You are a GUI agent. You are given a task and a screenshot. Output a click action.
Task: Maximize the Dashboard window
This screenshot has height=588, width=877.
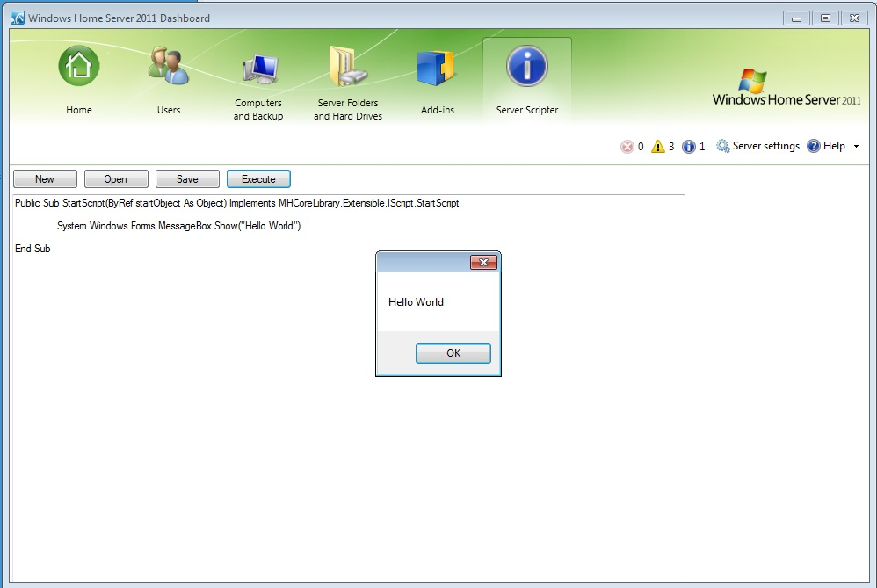point(825,18)
